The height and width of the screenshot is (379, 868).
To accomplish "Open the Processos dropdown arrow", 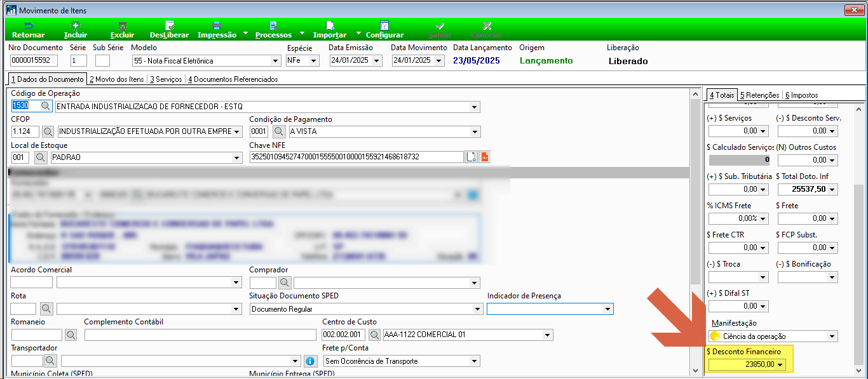I will [x=302, y=33].
